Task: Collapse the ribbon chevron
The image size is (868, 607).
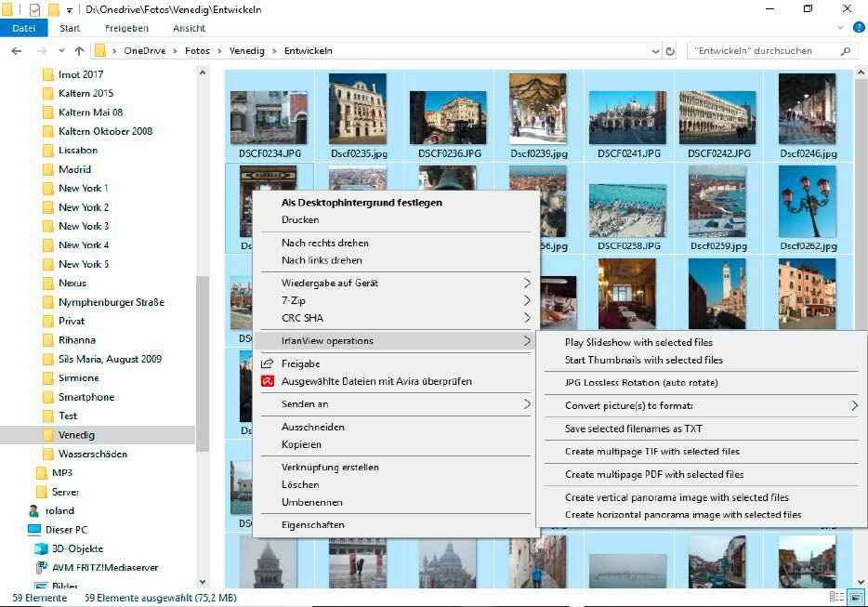Action: pyautogui.click(x=840, y=28)
